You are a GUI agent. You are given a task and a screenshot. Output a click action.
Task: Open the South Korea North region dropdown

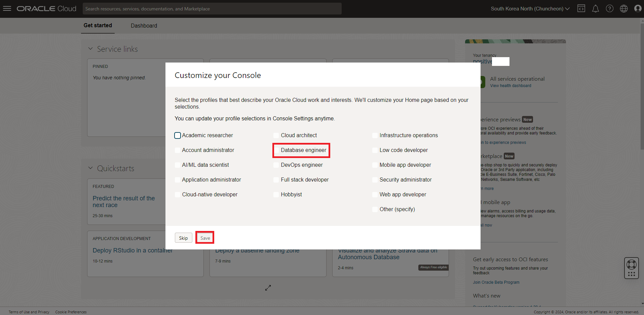click(x=530, y=9)
